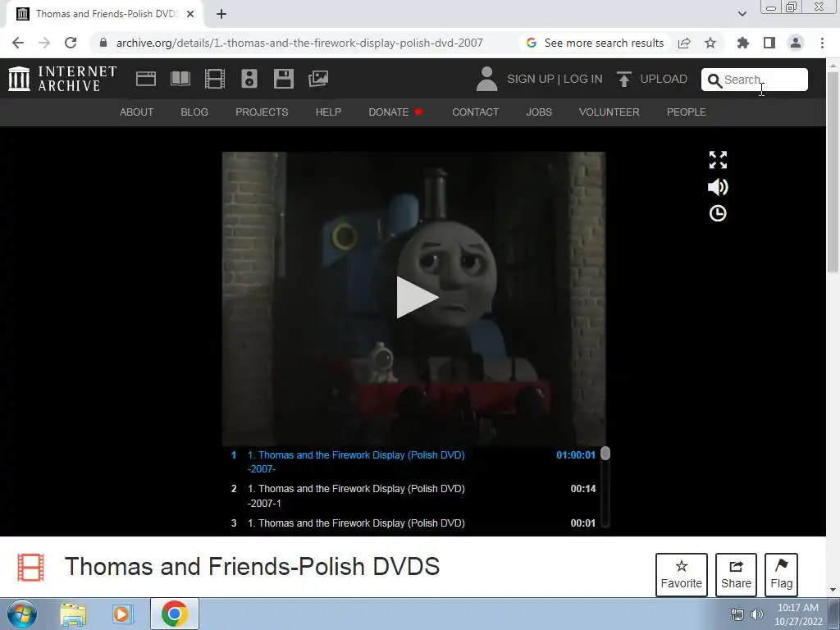Screen dimensions: 840x630
Task: Open PEOPLE menu item
Action: click(687, 112)
